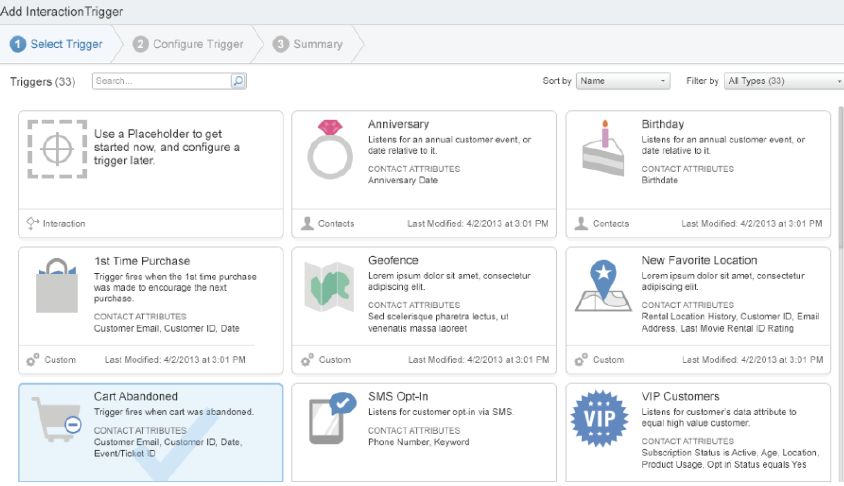This screenshot has width=844, height=486.
Task: Return to Select Trigger step
Action: click(59, 44)
